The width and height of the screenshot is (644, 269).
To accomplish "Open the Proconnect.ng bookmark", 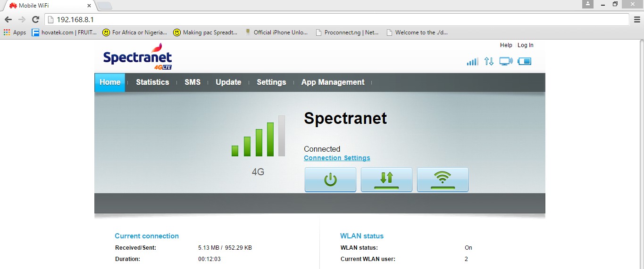I will (347, 33).
